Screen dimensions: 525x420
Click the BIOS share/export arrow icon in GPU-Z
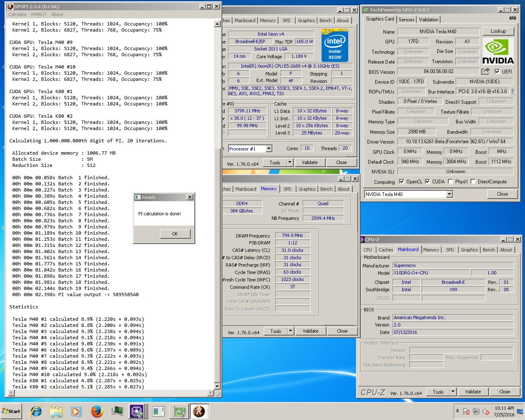(486, 71)
